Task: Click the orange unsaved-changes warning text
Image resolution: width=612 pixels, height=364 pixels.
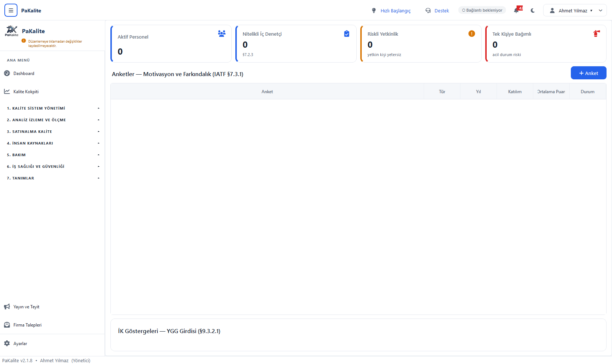Action: pos(55,44)
